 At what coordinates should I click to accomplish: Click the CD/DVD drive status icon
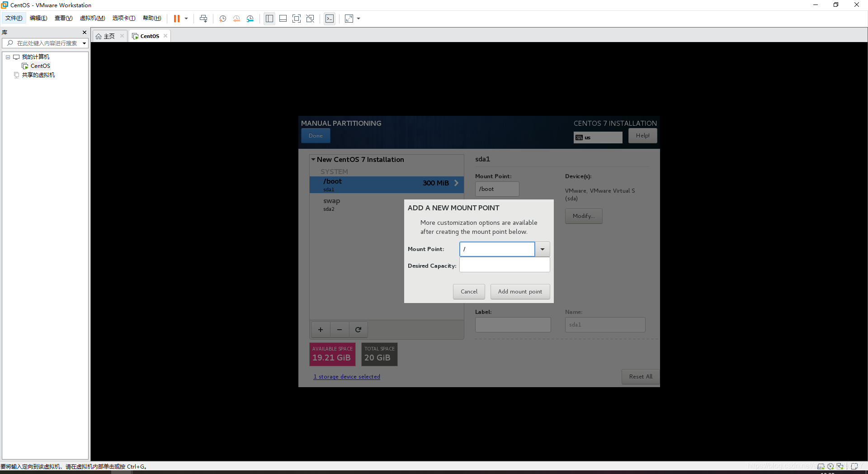coord(830,466)
